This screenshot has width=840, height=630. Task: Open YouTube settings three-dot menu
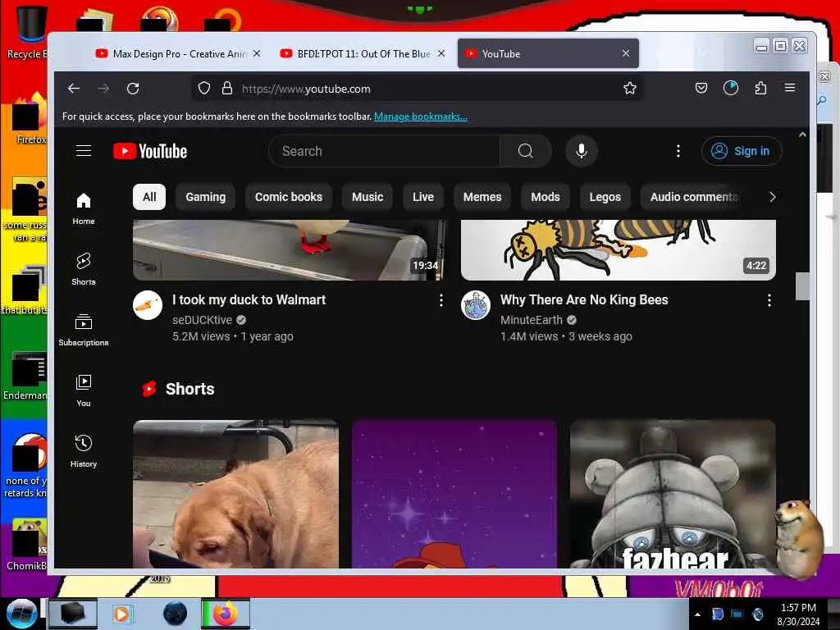point(678,151)
